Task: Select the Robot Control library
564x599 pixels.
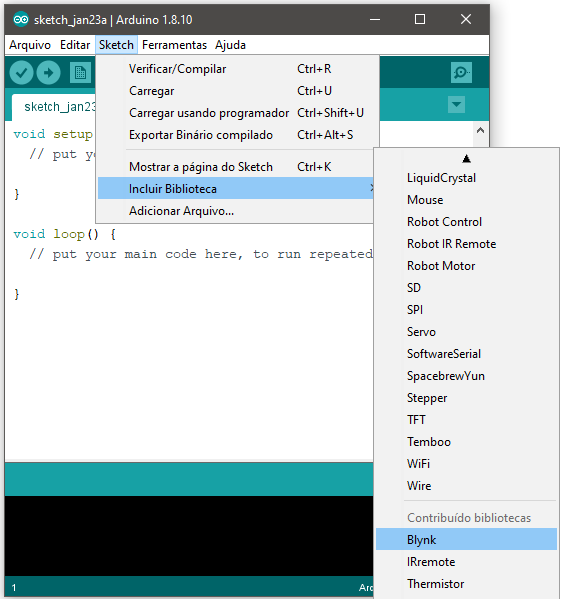Action: click(x=466, y=222)
